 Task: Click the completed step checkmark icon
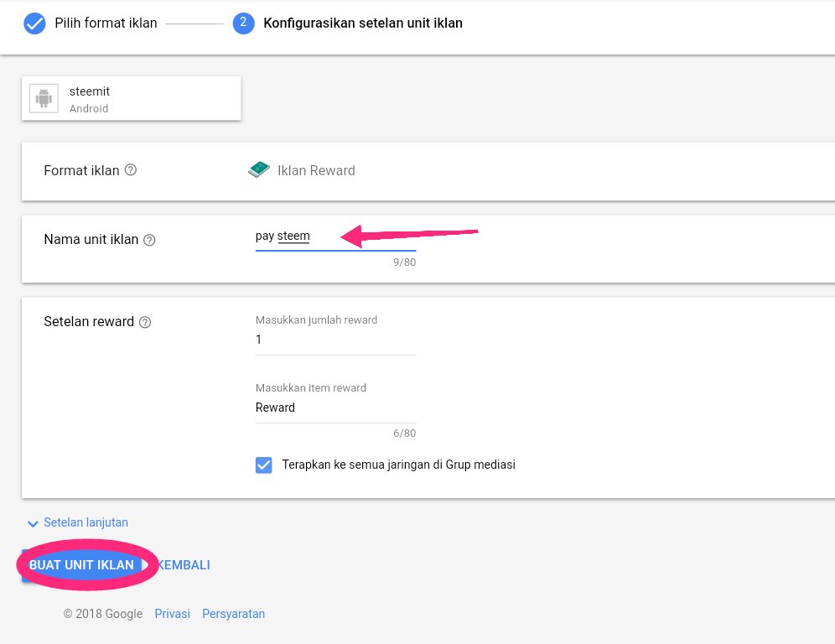click(34, 23)
